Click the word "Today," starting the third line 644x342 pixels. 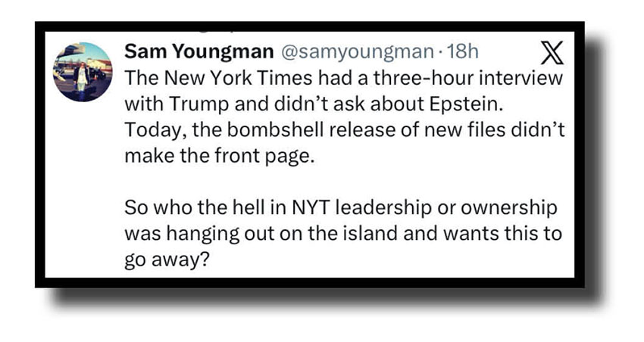[x=148, y=129]
